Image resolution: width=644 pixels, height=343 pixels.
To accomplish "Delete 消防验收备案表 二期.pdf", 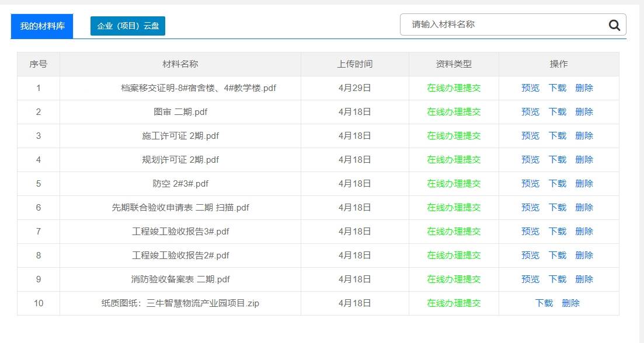I will [x=584, y=279].
